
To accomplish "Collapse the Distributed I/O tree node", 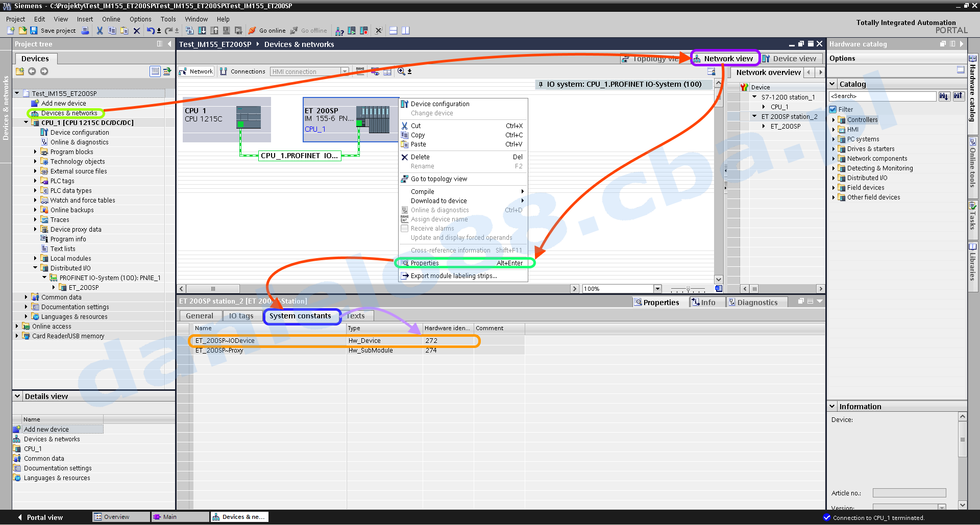I will click(35, 268).
